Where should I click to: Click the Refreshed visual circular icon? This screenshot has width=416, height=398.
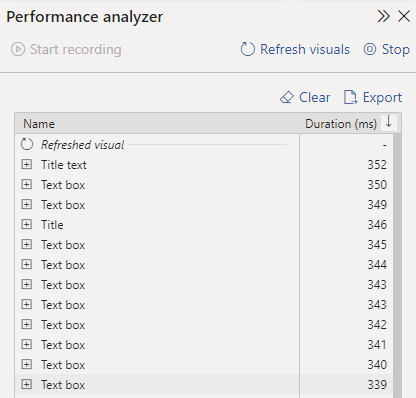tap(27, 145)
